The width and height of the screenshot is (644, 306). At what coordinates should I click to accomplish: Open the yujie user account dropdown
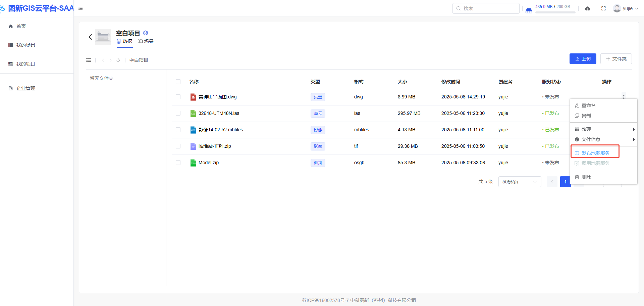click(x=626, y=8)
